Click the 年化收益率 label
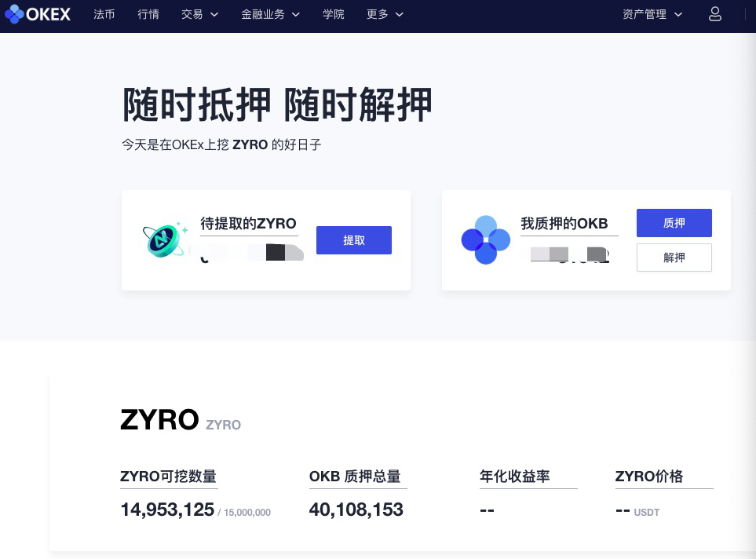The height and width of the screenshot is (559, 756). [514, 477]
